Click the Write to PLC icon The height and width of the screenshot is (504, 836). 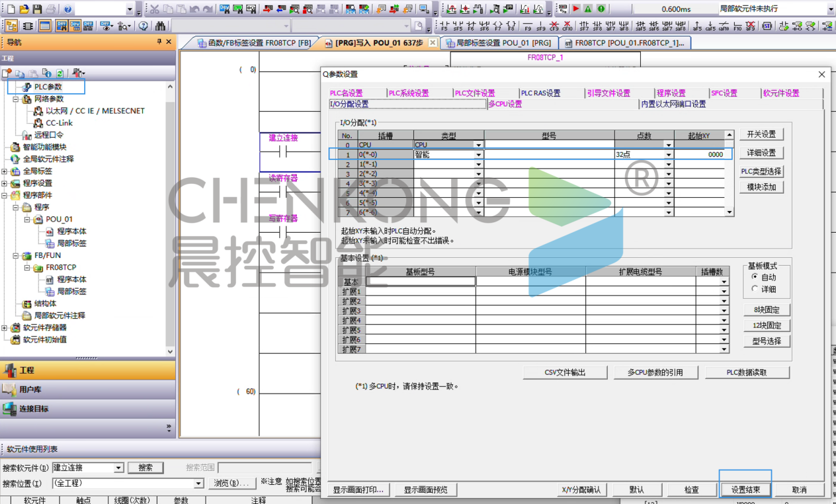click(267, 9)
